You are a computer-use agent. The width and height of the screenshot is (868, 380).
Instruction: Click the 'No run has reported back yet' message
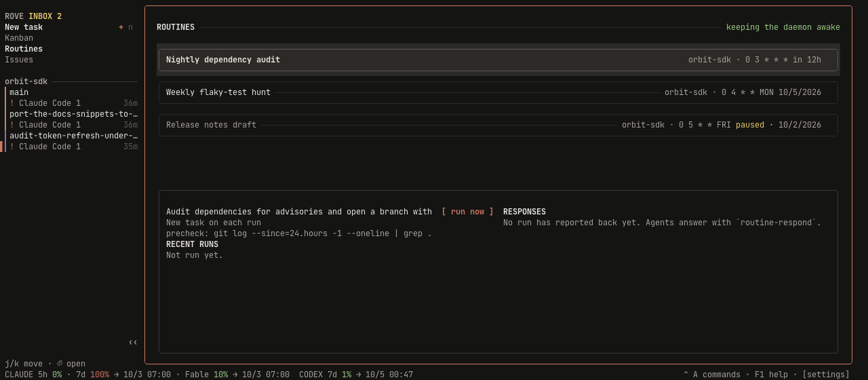(662, 223)
